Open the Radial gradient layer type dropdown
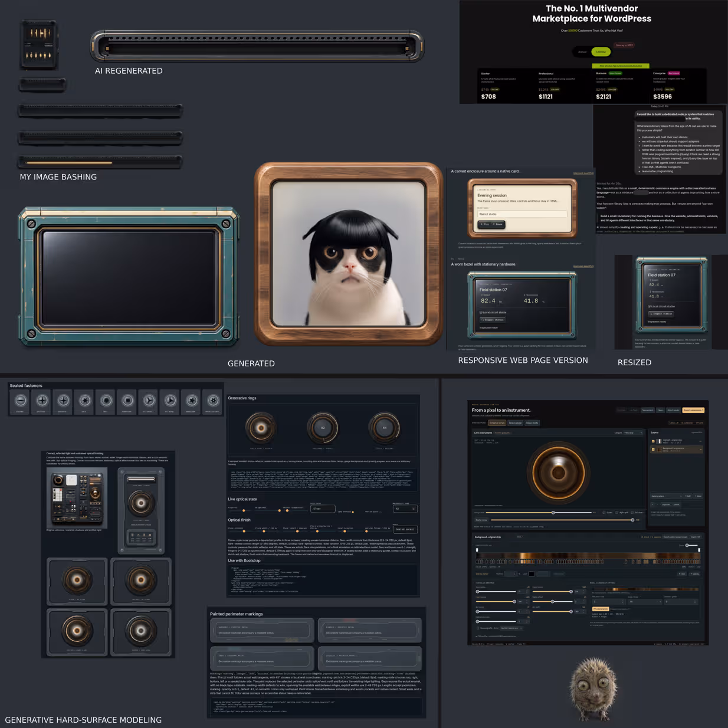This screenshot has height=728, width=728. click(x=666, y=496)
